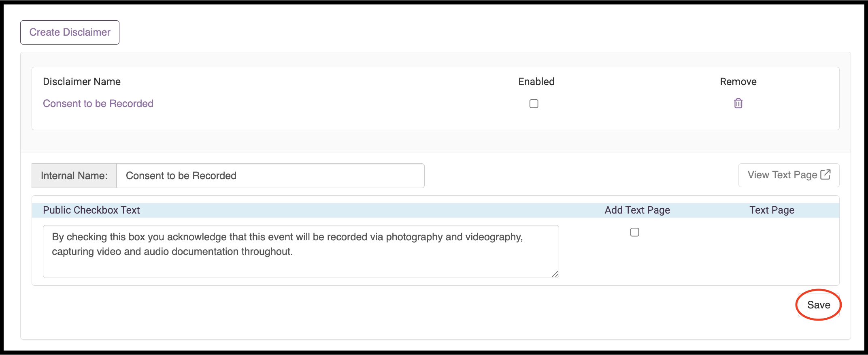868x355 pixels.
Task: Save the disclaimer
Action: (819, 305)
